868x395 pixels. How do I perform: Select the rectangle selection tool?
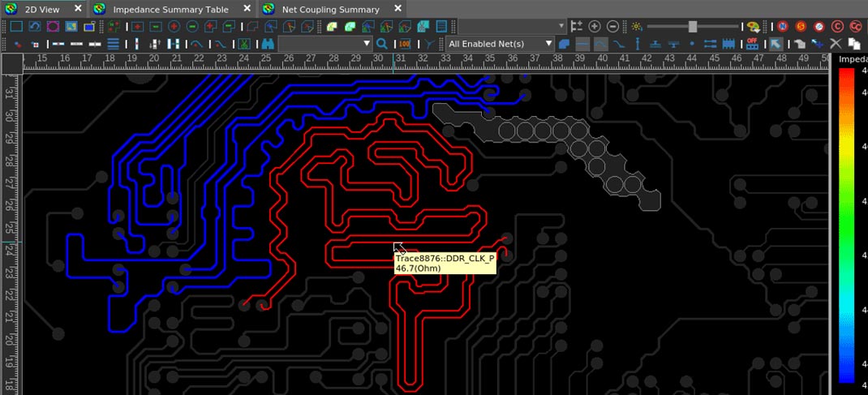[x=15, y=27]
